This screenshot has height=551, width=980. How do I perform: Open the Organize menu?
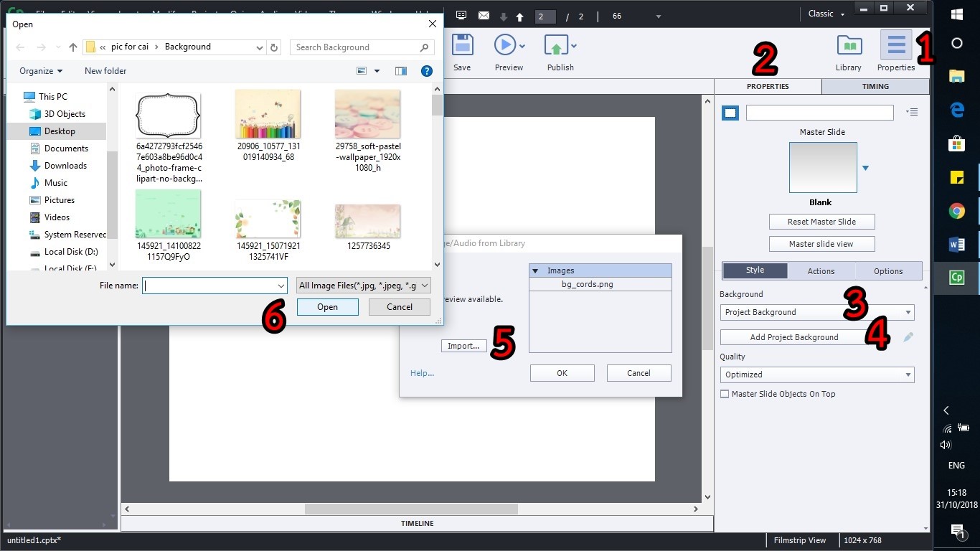click(41, 71)
